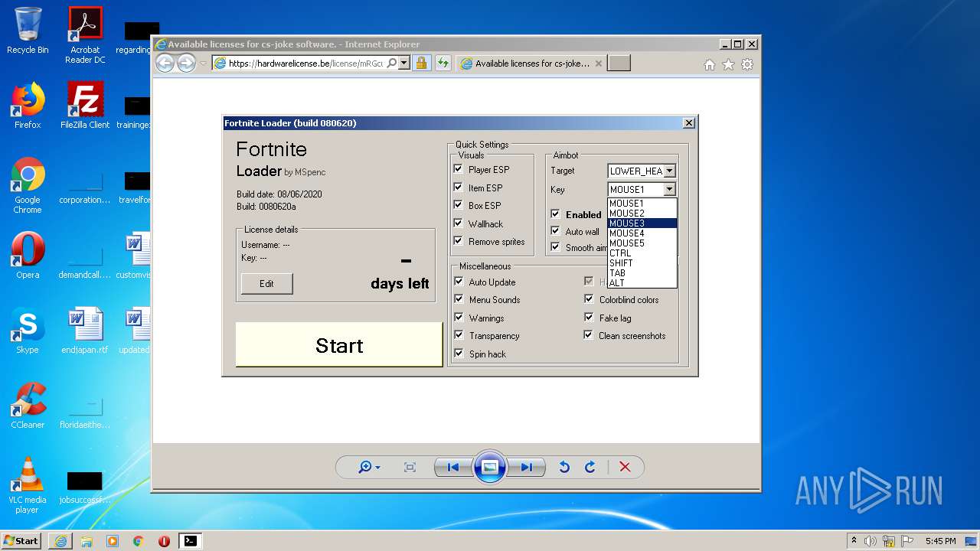Select MOUSE2 from the key list

coord(642,214)
